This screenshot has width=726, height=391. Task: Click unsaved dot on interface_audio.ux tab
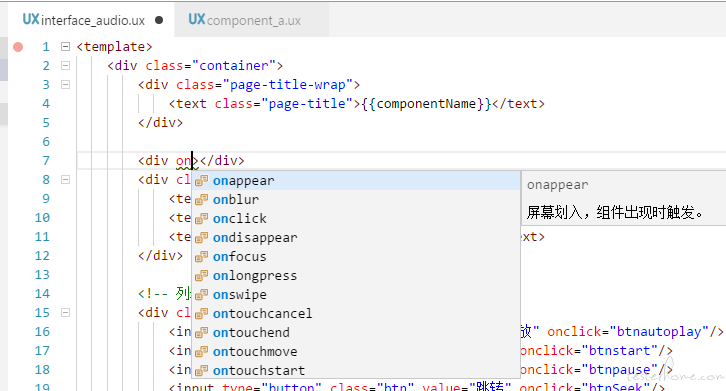pos(159,20)
